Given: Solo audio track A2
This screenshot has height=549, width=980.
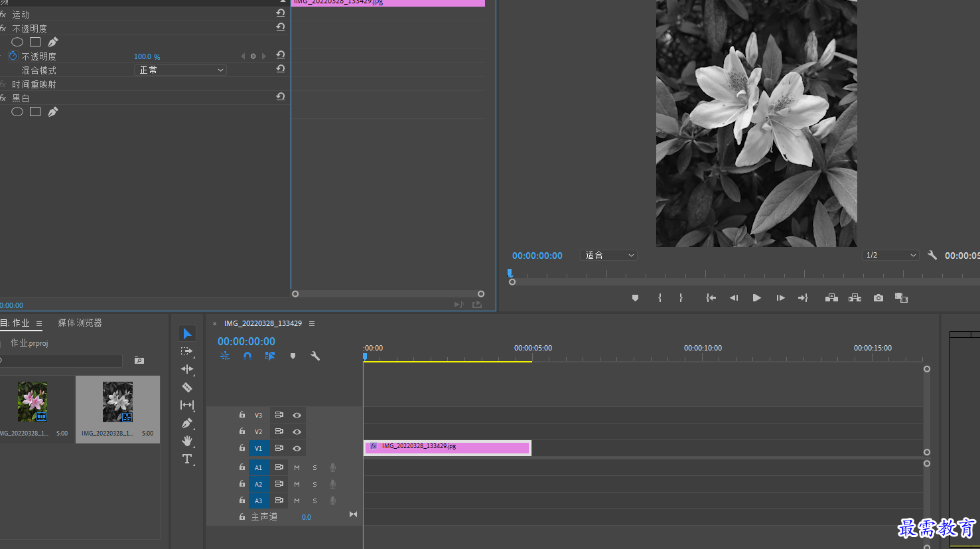Looking at the screenshot, I should click(x=315, y=484).
